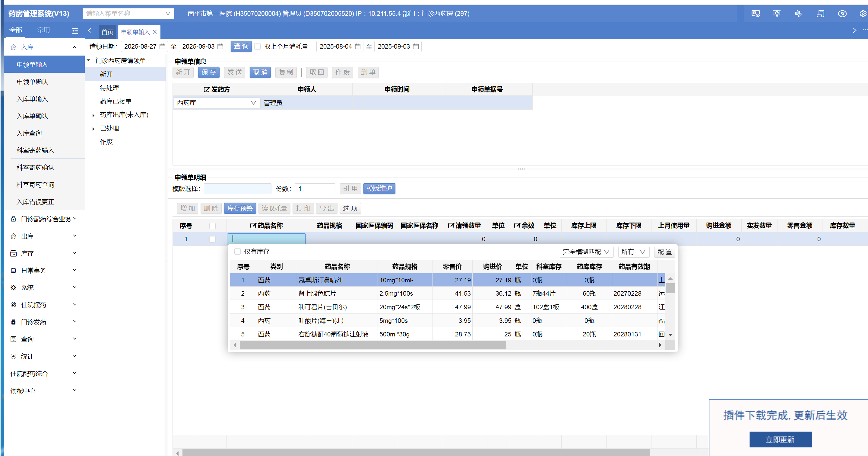Collapse sidebar using hamburger menu icon
Viewport: 868px width, 456px height.
(75, 31)
